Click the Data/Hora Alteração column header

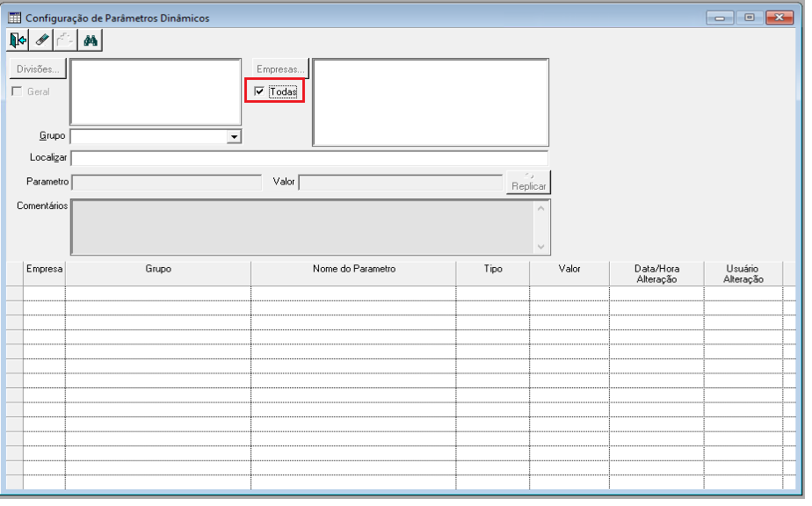coord(656,274)
